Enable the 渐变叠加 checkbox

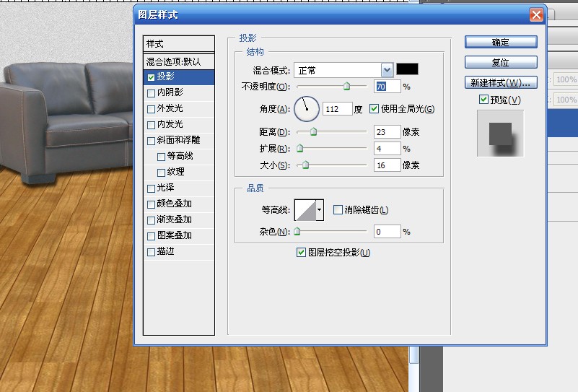pyautogui.click(x=151, y=220)
